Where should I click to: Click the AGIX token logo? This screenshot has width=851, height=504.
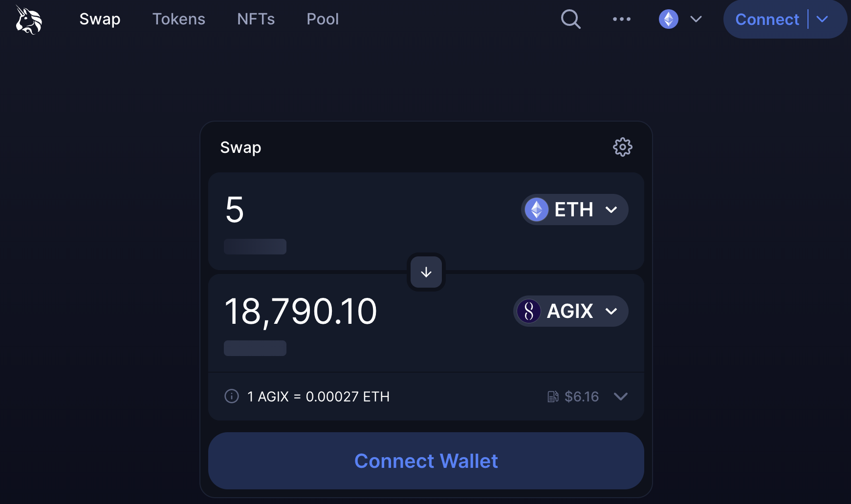pyautogui.click(x=529, y=311)
